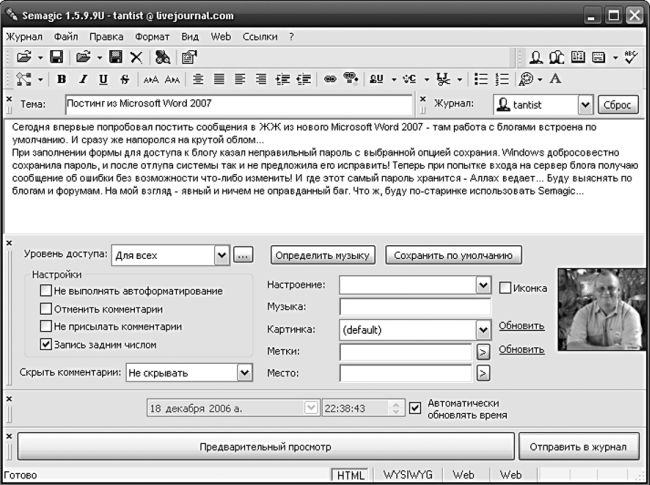Click the second floppy-disk save icon
Image resolution: width=650 pixels, height=485 pixels.
116,57
